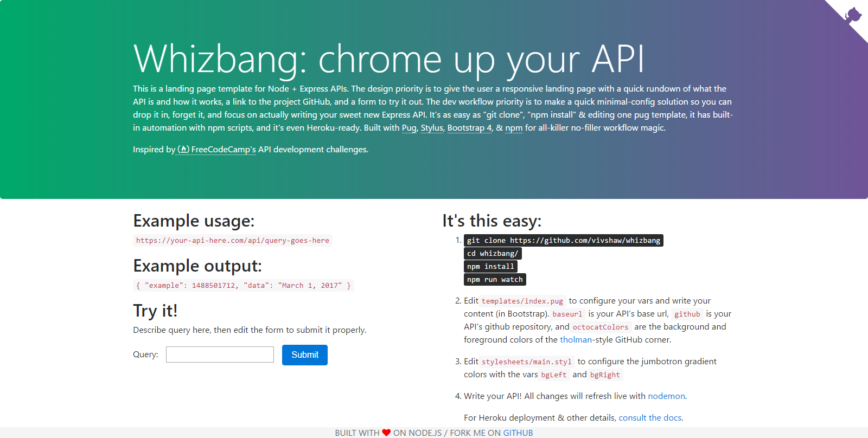This screenshot has width=868, height=438.
Task: Click the red heart icon in footer
Action: coord(386,433)
